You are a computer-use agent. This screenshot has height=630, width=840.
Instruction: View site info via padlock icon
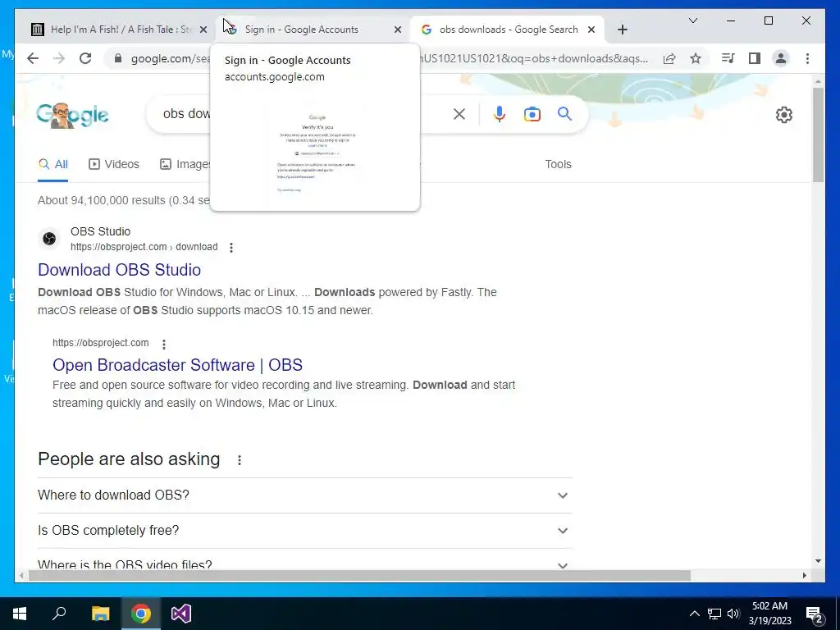point(118,58)
